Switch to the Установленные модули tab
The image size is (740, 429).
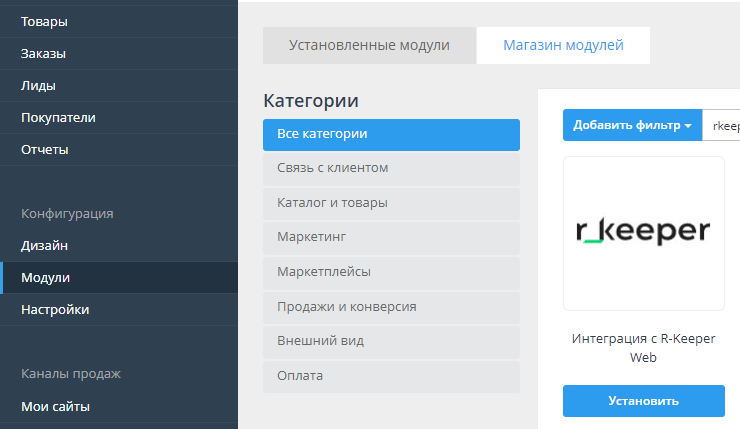coord(370,45)
